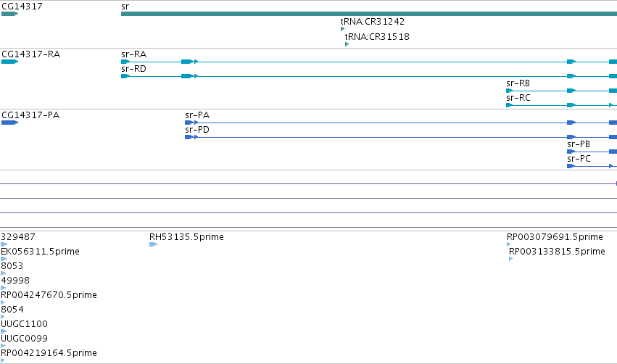The height and width of the screenshot is (364, 617).
Task: Click the sr gene span bar
Action: pyautogui.click(x=369, y=14)
